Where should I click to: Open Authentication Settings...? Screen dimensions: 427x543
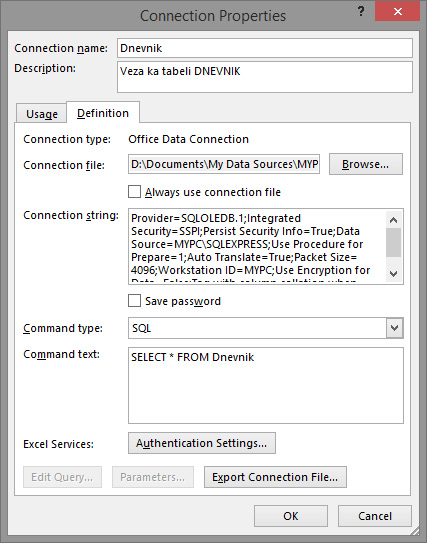pyautogui.click(x=202, y=443)
